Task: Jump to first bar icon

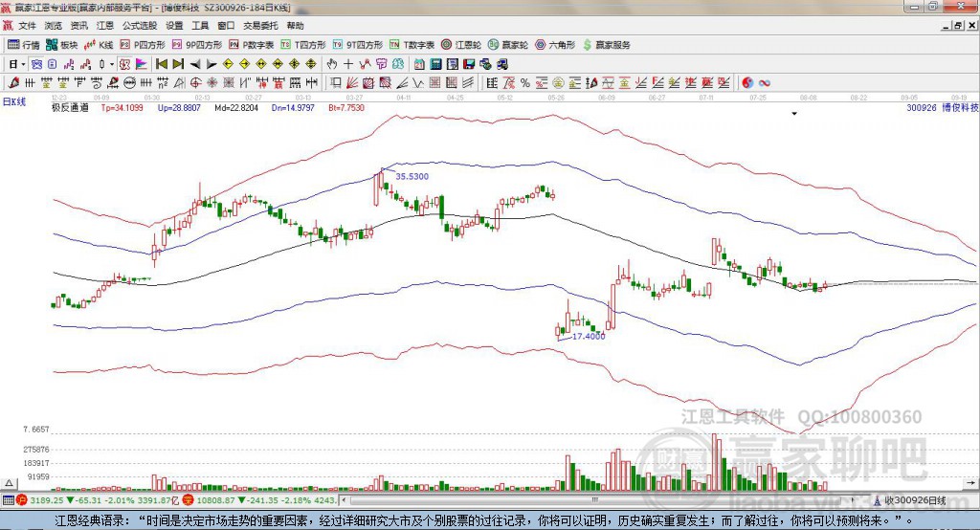Action: click(x=161, y=64)
